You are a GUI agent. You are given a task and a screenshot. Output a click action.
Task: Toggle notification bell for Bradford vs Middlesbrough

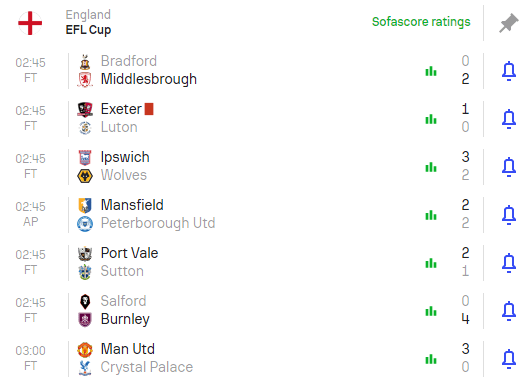(x=509, y=71)
